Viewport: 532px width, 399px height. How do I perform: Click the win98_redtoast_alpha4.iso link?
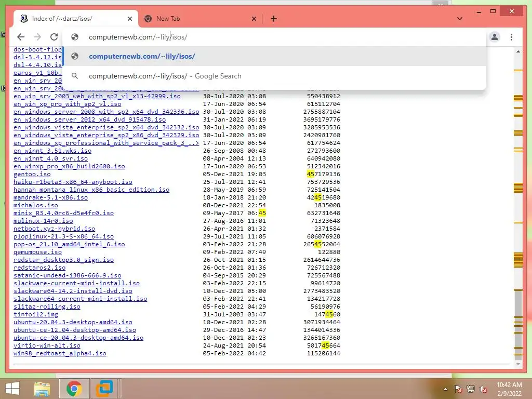[x=60, y=353]
